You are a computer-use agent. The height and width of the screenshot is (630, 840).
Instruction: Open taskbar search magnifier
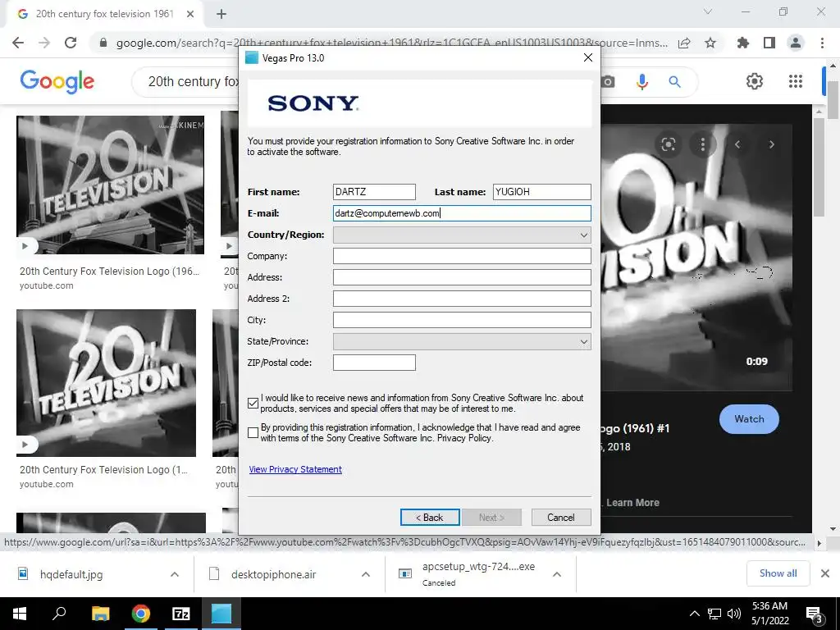pyautogui.click(x=59, y=614)
